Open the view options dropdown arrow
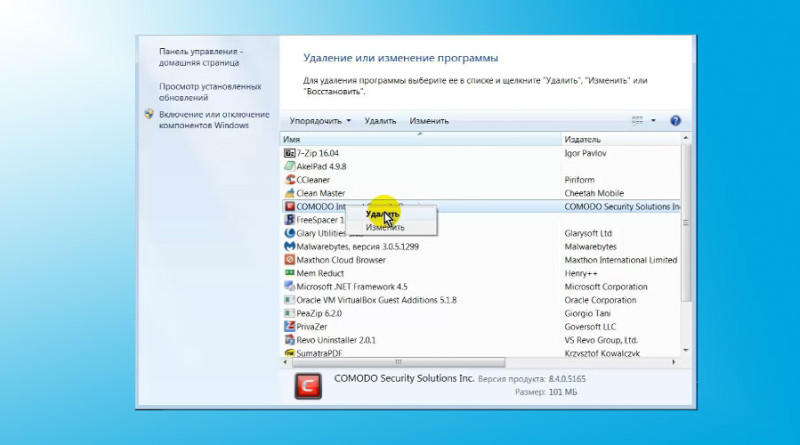Screen dimensions: 800x445 [653, 121]
